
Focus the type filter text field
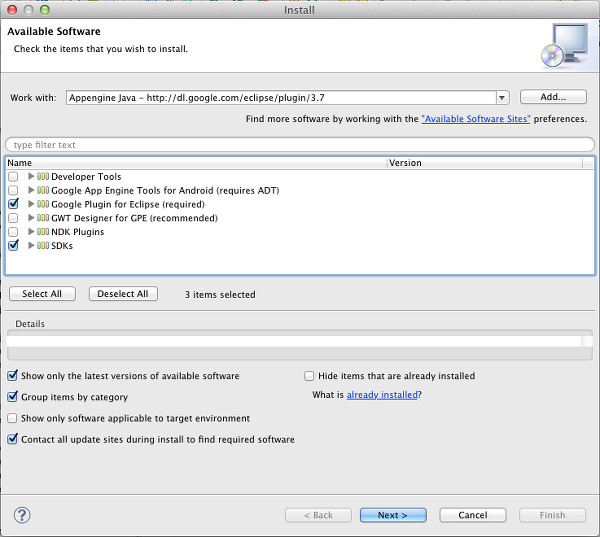[x=300, y=145]
